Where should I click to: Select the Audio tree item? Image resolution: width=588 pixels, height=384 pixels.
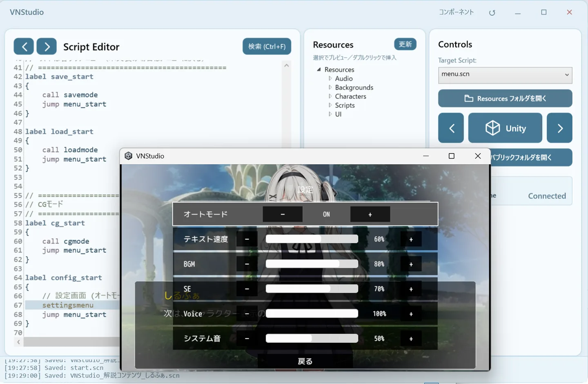pos(344,78)
